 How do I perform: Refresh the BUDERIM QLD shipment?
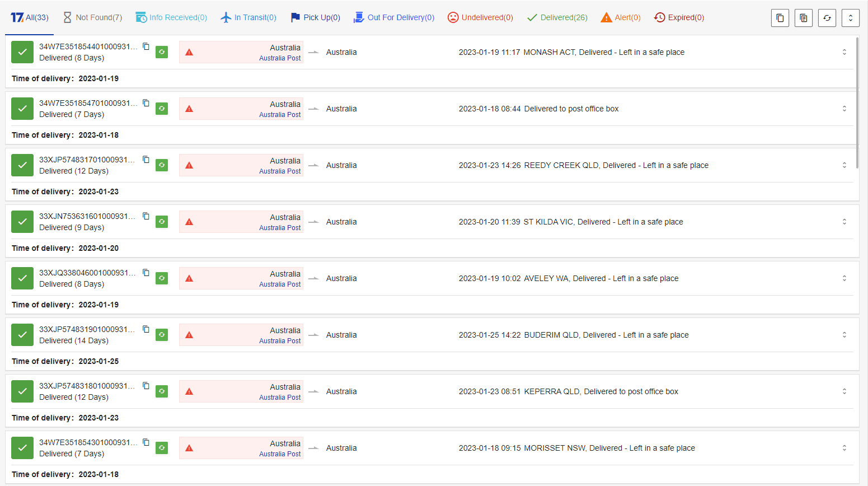tap(162, 335)
